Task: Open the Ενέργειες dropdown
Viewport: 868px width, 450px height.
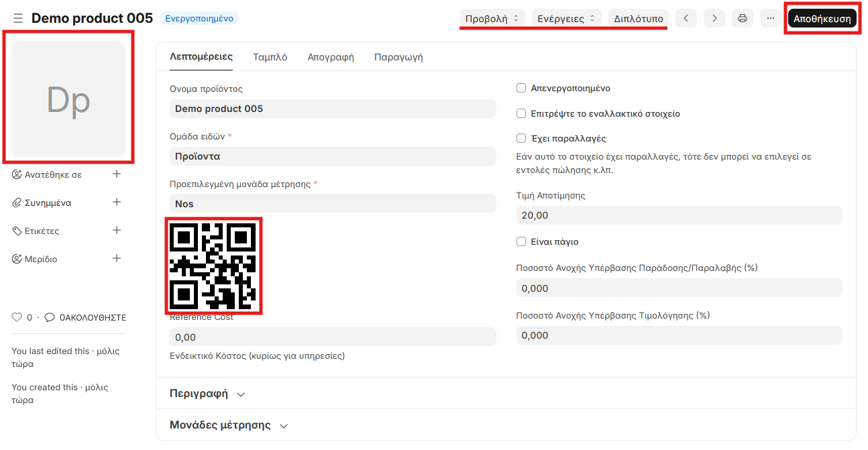Action: (566, 19)
